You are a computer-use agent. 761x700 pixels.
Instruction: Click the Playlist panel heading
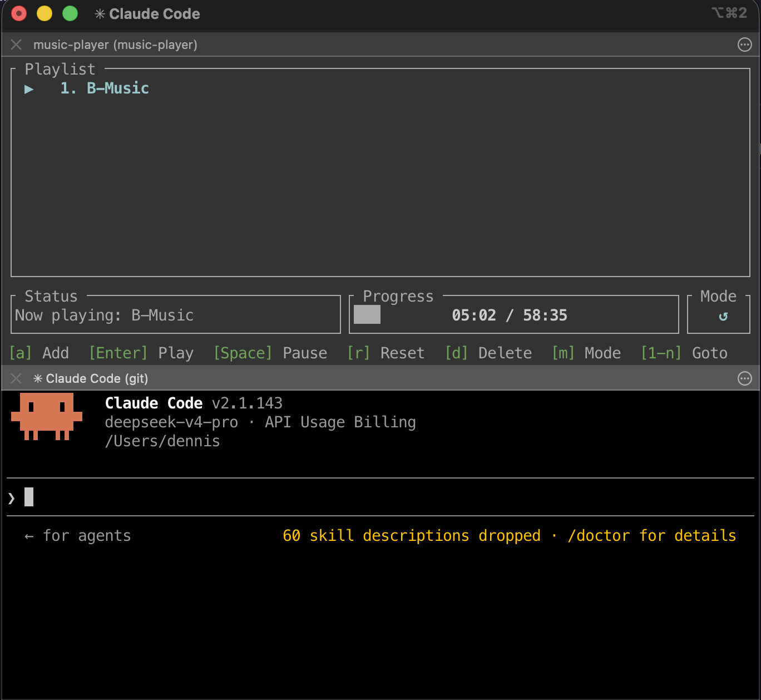coord(60,69)
